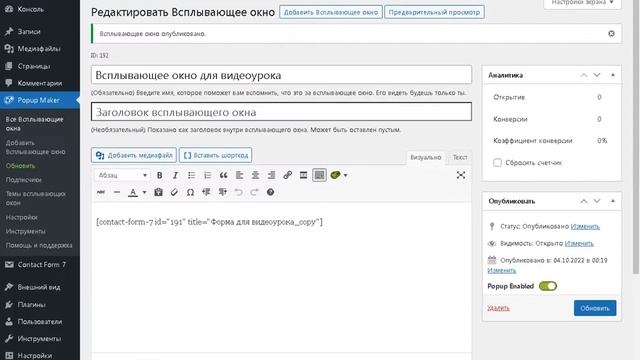640x360 pixels.
Task: Click the blue Обновить button
Action: coord(595,308)
